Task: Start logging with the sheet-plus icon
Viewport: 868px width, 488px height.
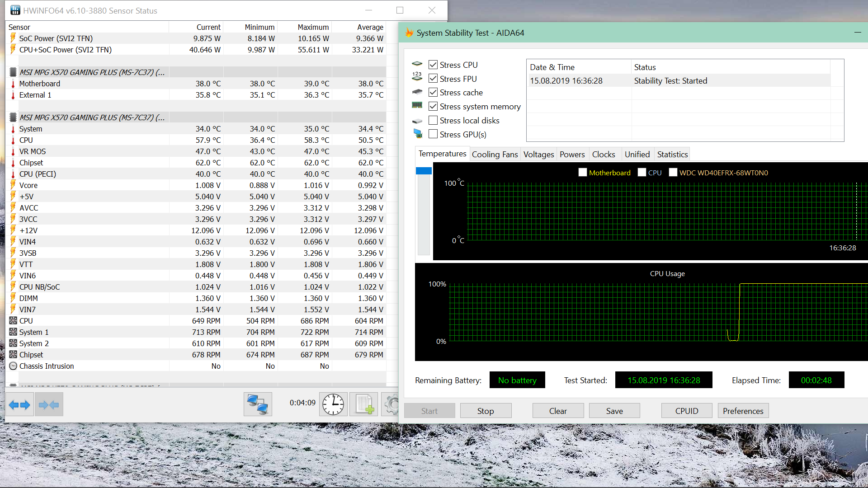Action: pos(364,404)
